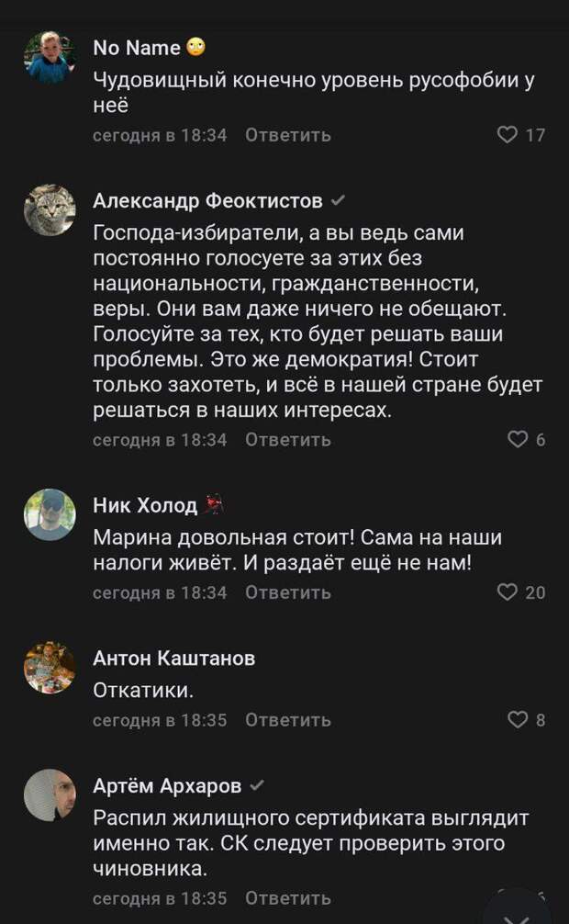This screenshot has width=569, height=924.
Task: Reply to Артём Архаров's comment
Action: click(288, 897)
